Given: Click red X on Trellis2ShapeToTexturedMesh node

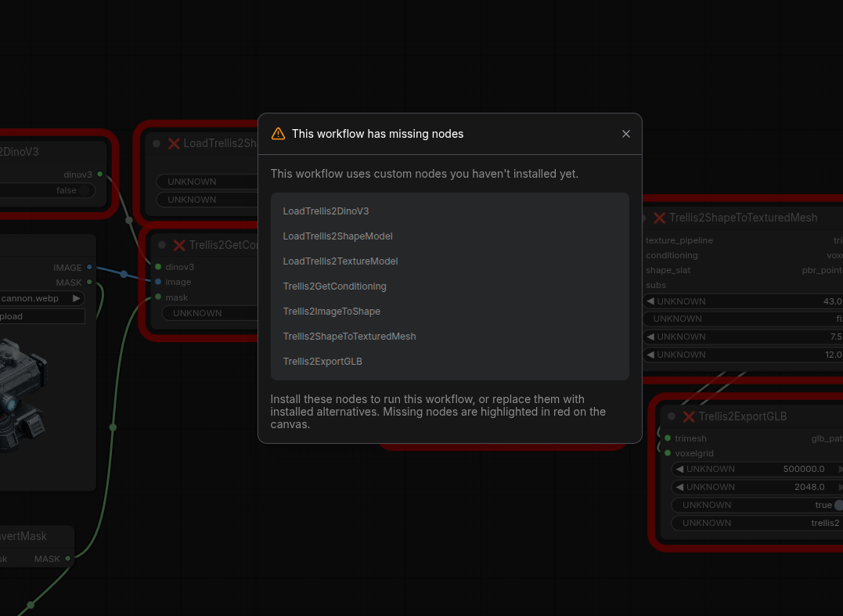Looking at the screenshot, I should point(660,218).
